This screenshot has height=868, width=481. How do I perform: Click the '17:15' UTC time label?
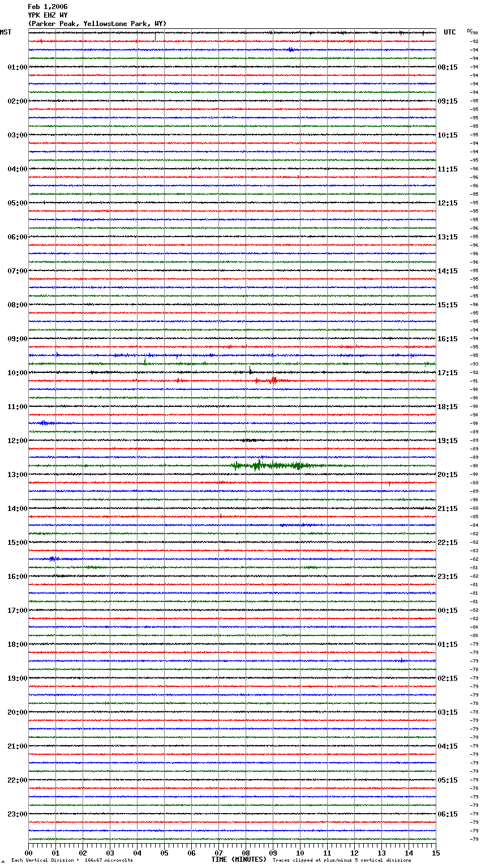coord(448,373)
